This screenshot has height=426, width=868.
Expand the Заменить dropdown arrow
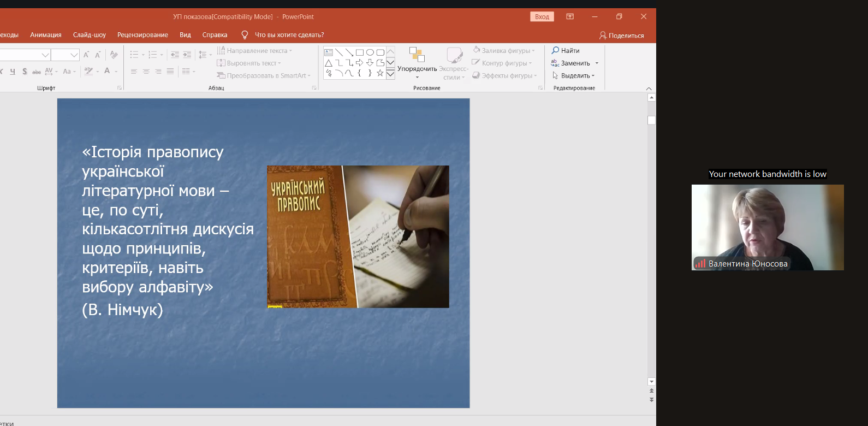[597, 63]
